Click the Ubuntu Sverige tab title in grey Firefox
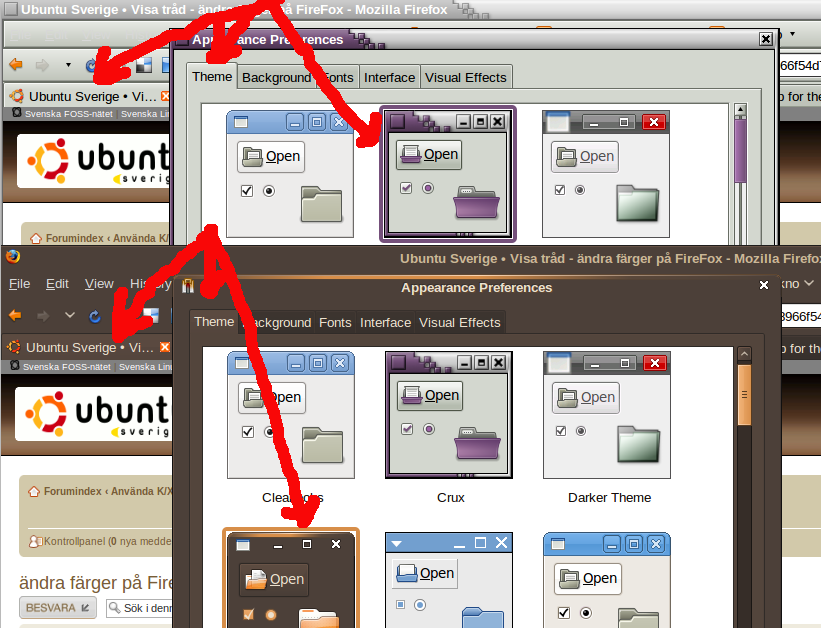 [93, 96]
